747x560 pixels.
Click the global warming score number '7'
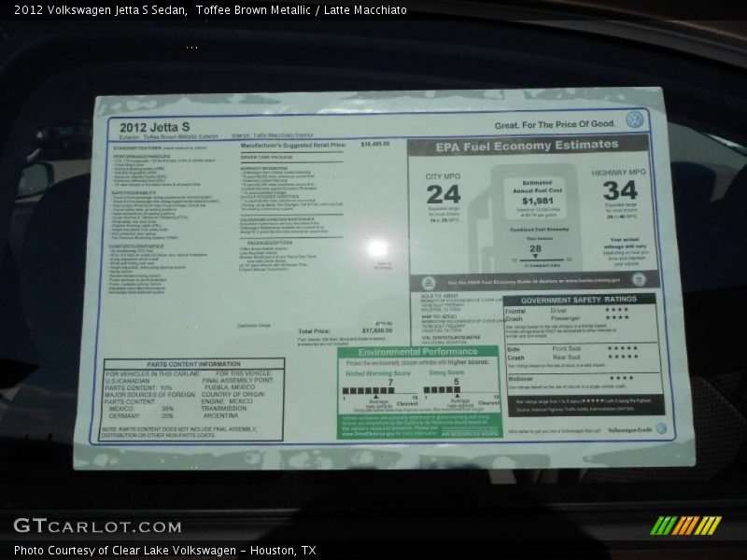(x=390, y=382)
